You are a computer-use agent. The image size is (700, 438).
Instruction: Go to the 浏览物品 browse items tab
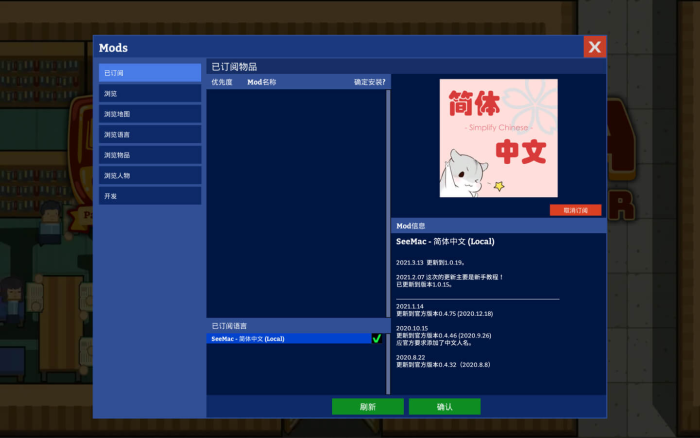(x=150, y=155)
